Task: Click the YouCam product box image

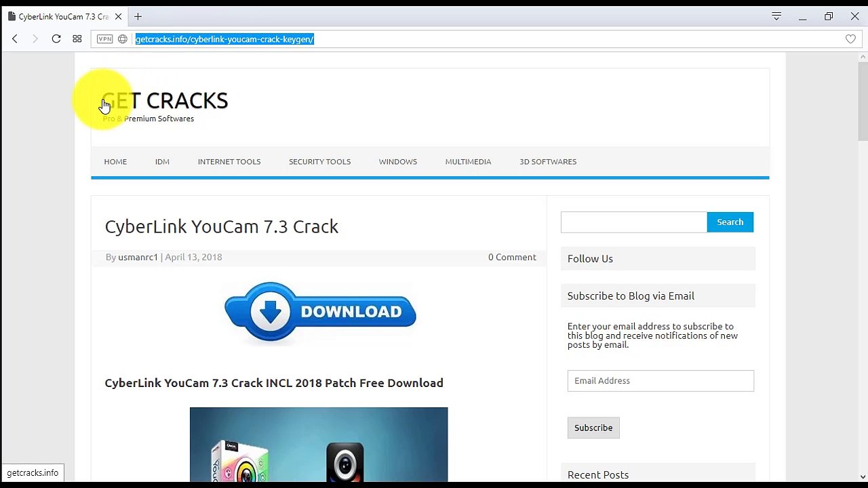Action: (319, 445)
